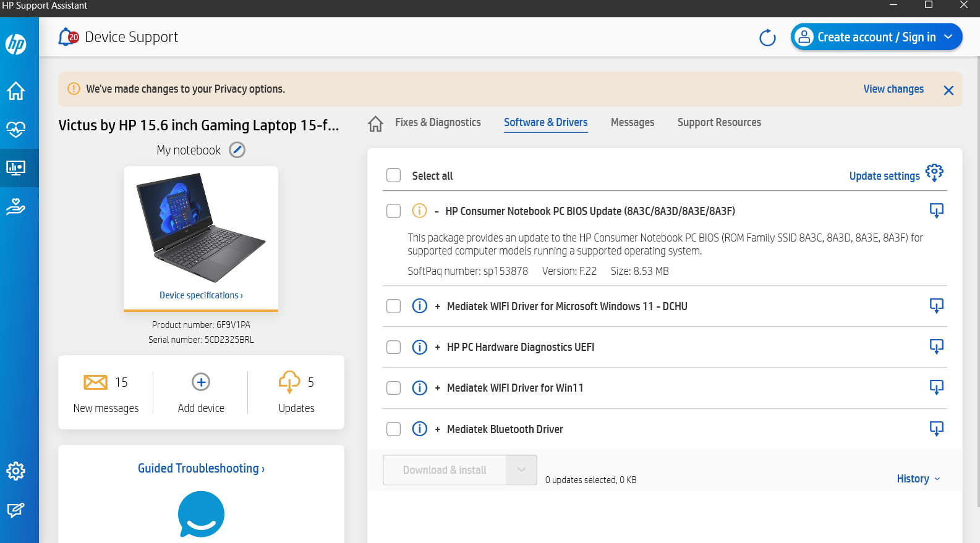Download HP PC Hardware Diagnostics UEFI icon

(x=937, y=347)
